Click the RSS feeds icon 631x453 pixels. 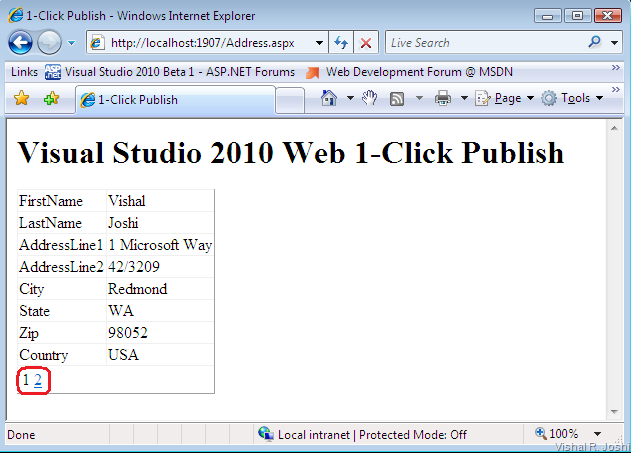coord(397,99)
